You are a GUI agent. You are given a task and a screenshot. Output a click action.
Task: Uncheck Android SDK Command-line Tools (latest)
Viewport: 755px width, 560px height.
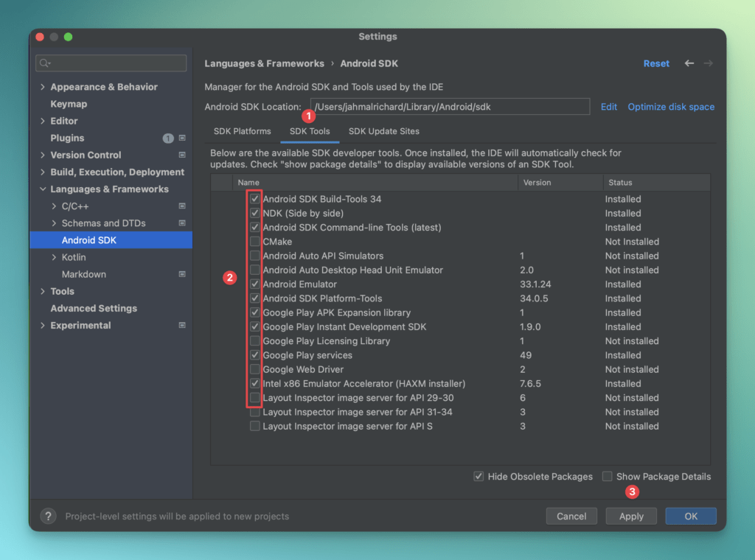[x=254, y=227]
